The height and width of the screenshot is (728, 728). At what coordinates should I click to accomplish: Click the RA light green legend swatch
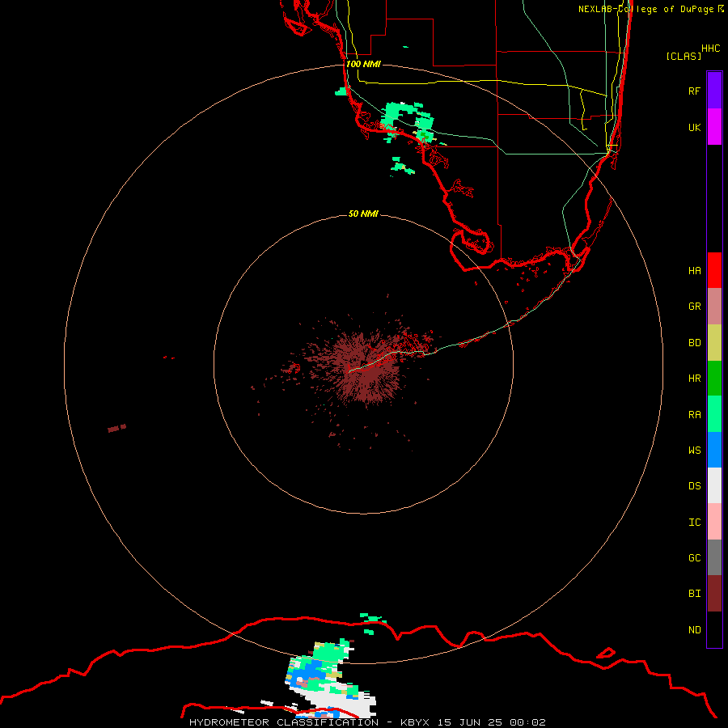(x=714, y=414)
